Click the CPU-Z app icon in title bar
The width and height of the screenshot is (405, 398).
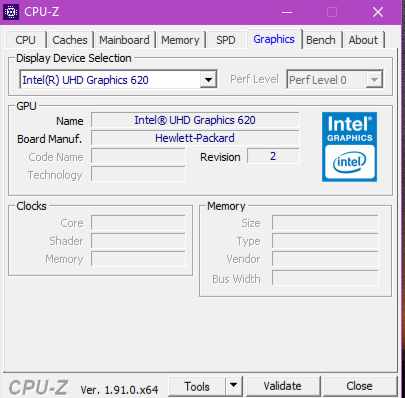[11, 12]
